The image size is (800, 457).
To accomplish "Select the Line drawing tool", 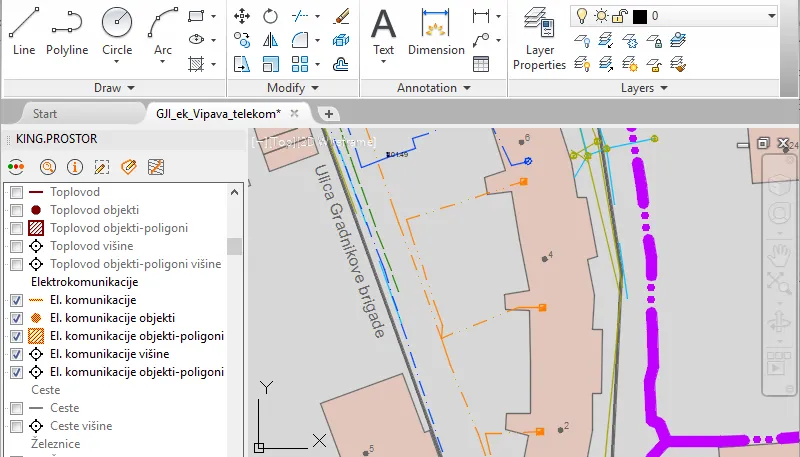I will 24,28.
